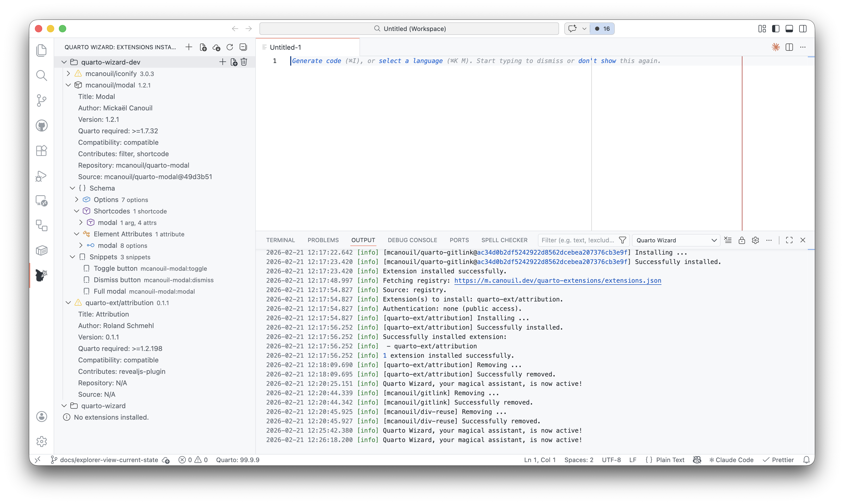Switch to the PROBLEMS tab
The image size is (844, 504).
pos(323,240)
